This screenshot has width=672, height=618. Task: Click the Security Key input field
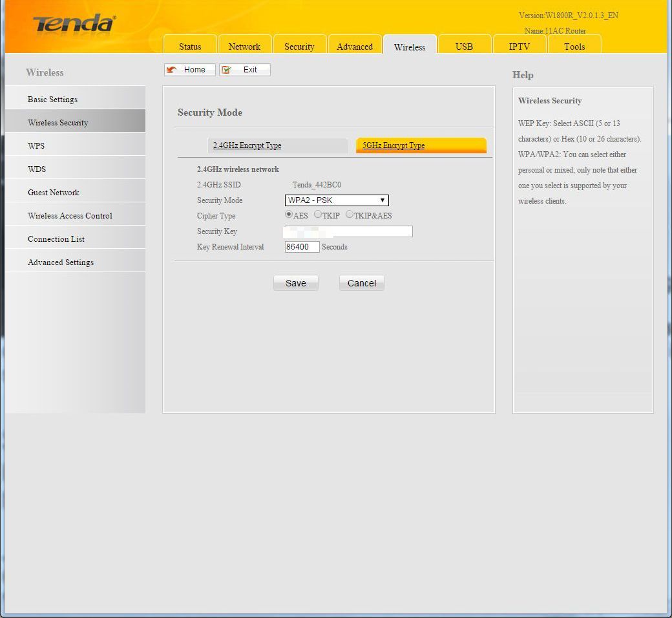tap(348, 231)
